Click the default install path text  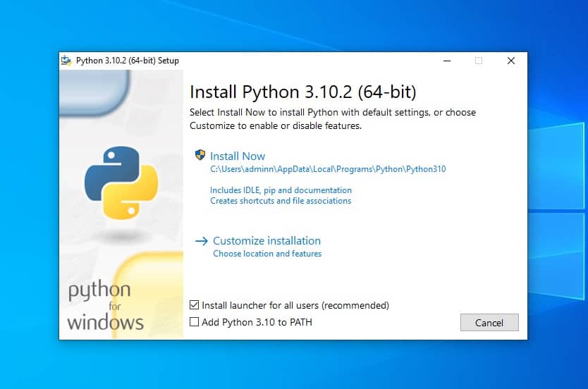[328, 169]
